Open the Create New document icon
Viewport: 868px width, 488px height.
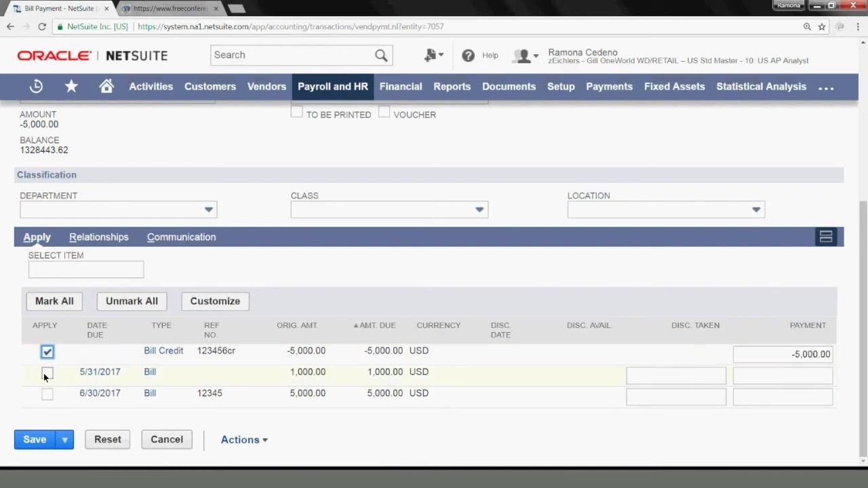[x=433, y=56]
